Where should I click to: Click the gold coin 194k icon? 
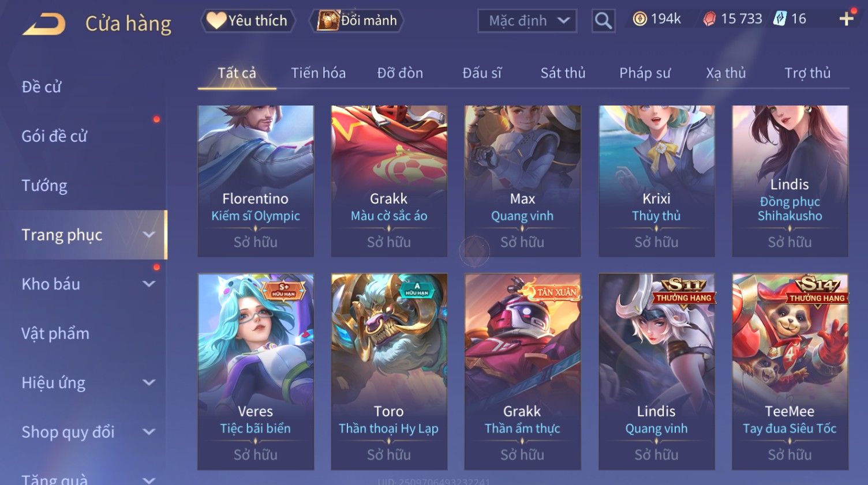(639, 19)
